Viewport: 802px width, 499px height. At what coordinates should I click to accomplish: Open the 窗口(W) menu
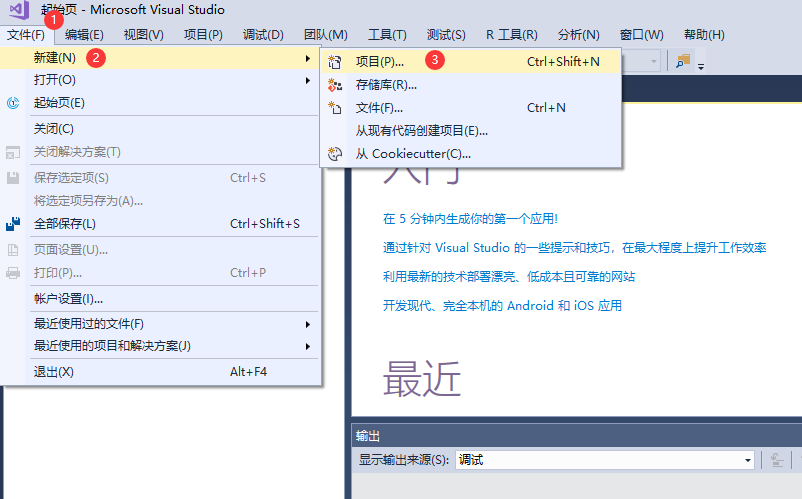[641, 35]
